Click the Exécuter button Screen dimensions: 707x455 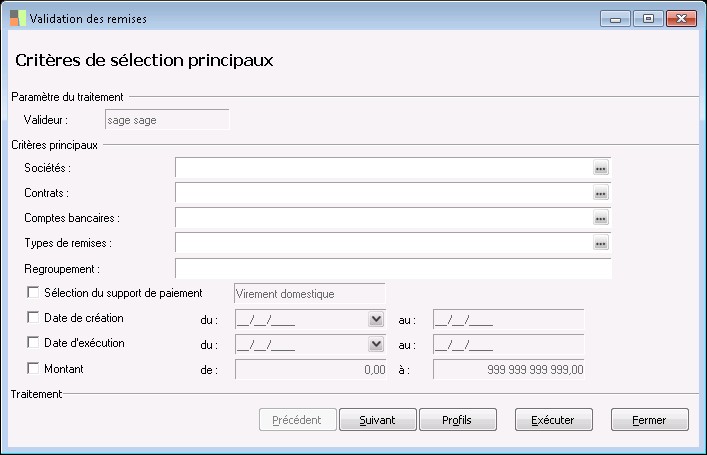click(x=553, y=420)
